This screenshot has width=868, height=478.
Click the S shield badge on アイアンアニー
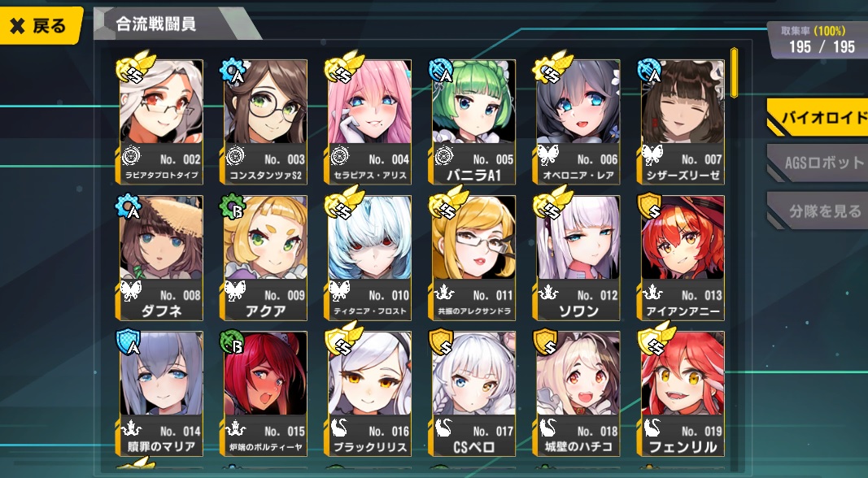(650, 205)
